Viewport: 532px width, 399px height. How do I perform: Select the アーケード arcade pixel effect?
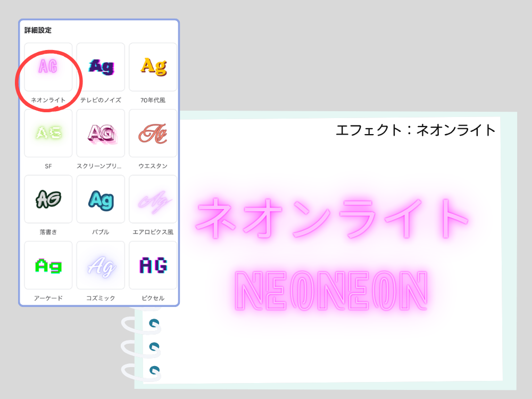[48, 264]
